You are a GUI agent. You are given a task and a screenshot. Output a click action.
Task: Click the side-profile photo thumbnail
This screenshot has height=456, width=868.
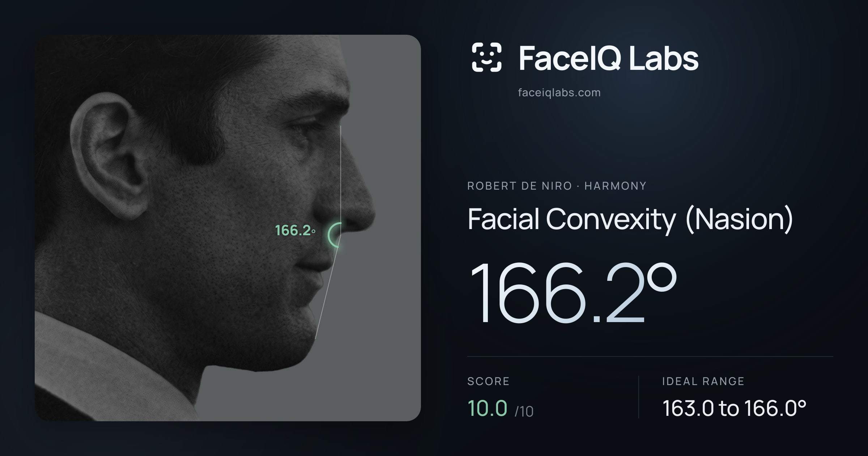(x=228, y=228)
